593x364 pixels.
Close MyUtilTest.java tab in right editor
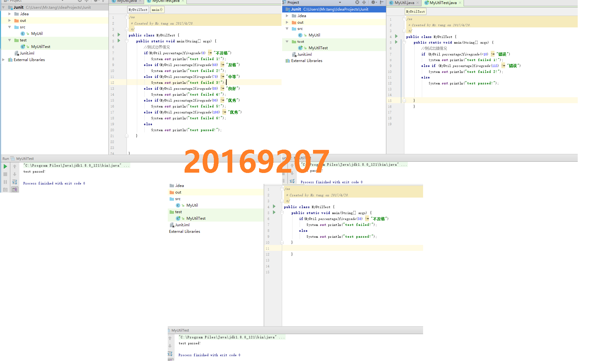coord(460,3)
